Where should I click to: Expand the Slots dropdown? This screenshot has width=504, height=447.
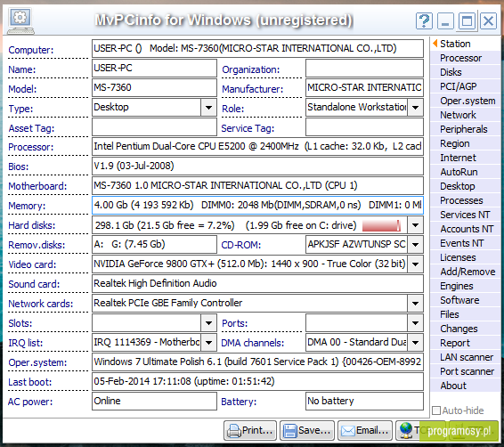click(208, 323)
